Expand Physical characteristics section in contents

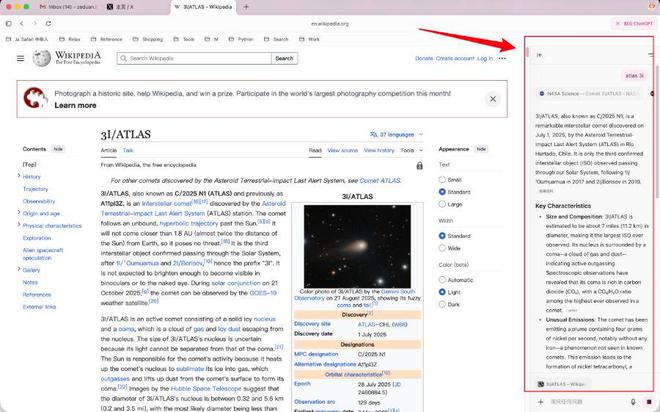pyautogui.click(x=19, y=225)
